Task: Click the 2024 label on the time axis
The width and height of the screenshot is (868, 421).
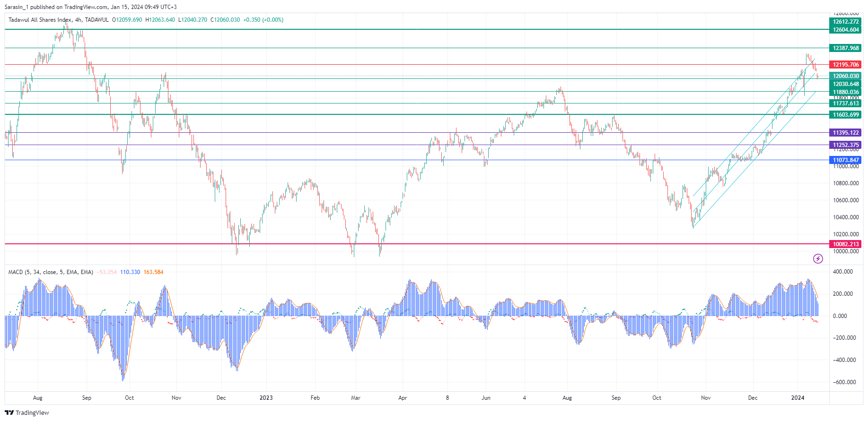Action: coord(798,398)
